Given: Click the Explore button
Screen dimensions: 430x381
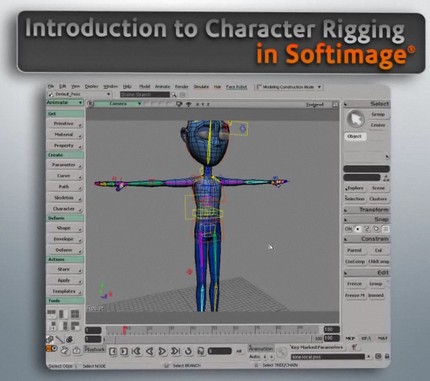Looking at the screenshot, I should [x=354, y=188].
